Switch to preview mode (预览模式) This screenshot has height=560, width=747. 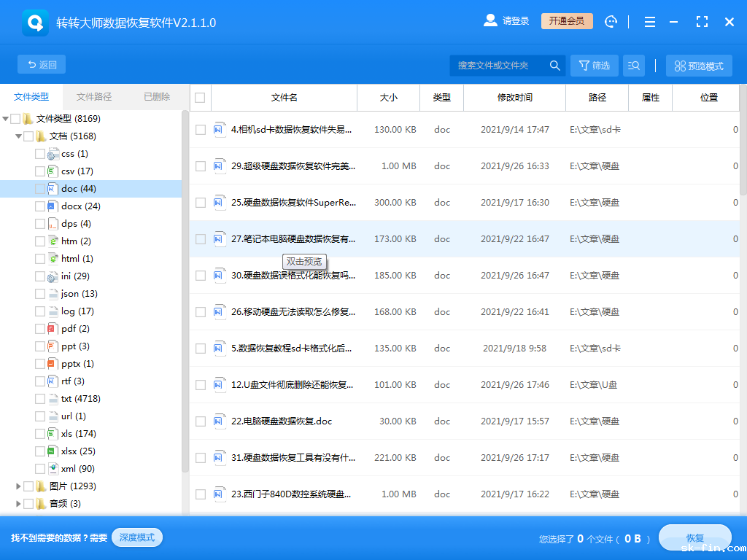[x=699, y=65]
